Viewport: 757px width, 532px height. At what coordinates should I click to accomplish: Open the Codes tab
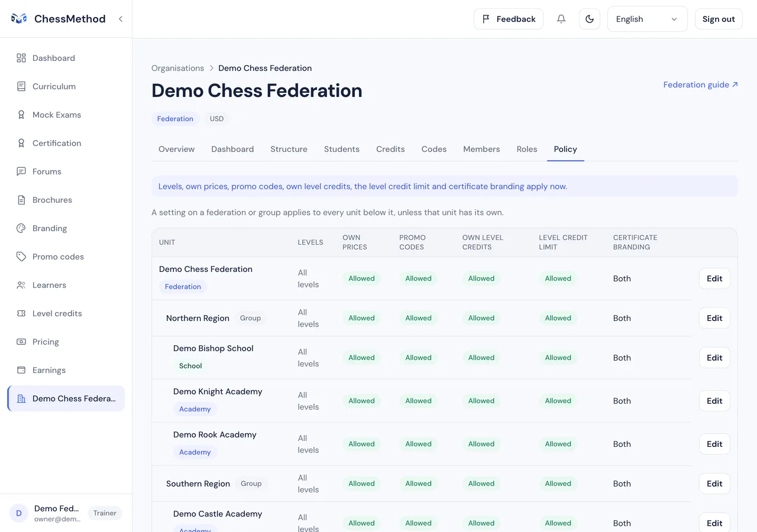point(434,149)
